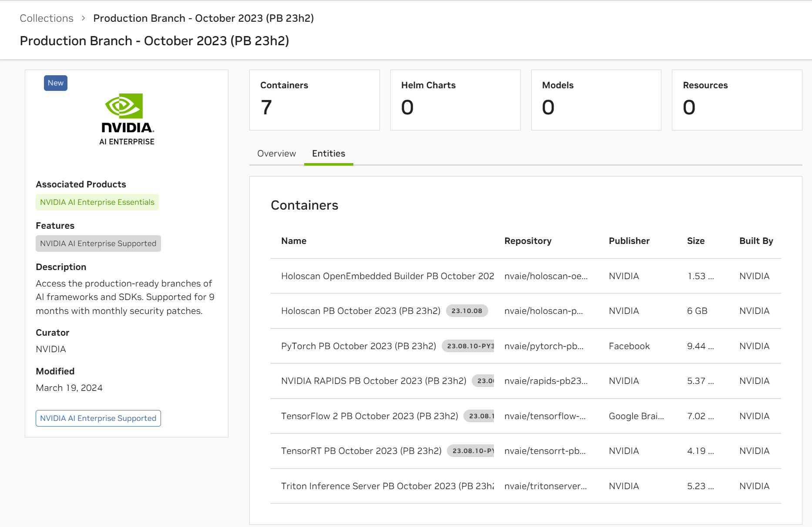Viewport: 812px width, 527px height.
Task: Go to the Collections breadcrumb link
Action: pyautogui.click(x=47, y=18)
